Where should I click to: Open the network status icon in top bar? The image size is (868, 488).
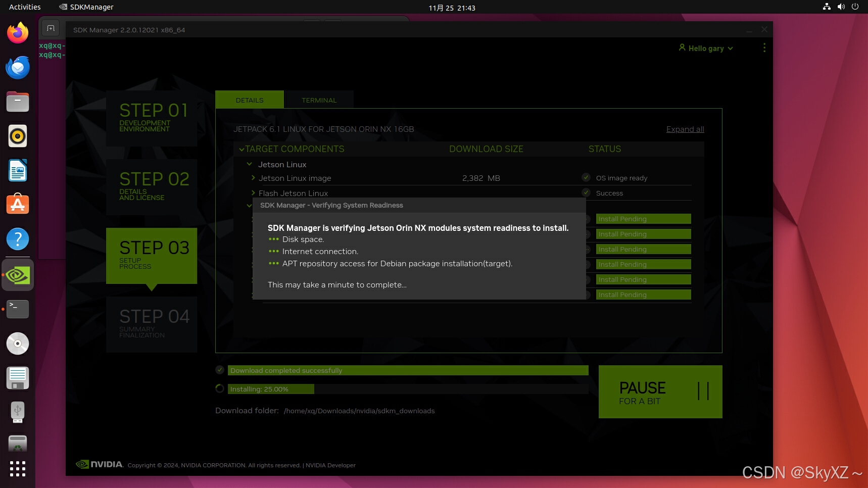click(x=827, y=7)
